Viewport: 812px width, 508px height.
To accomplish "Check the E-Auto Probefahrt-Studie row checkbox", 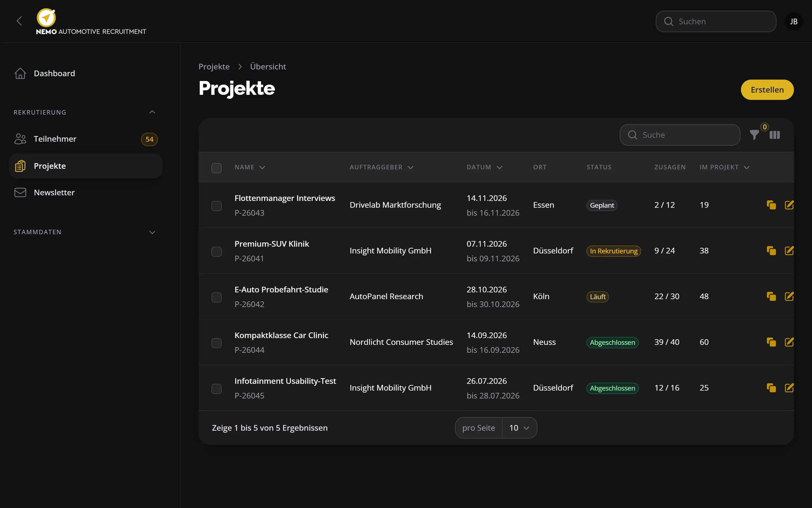I will [x=217, y=297].
